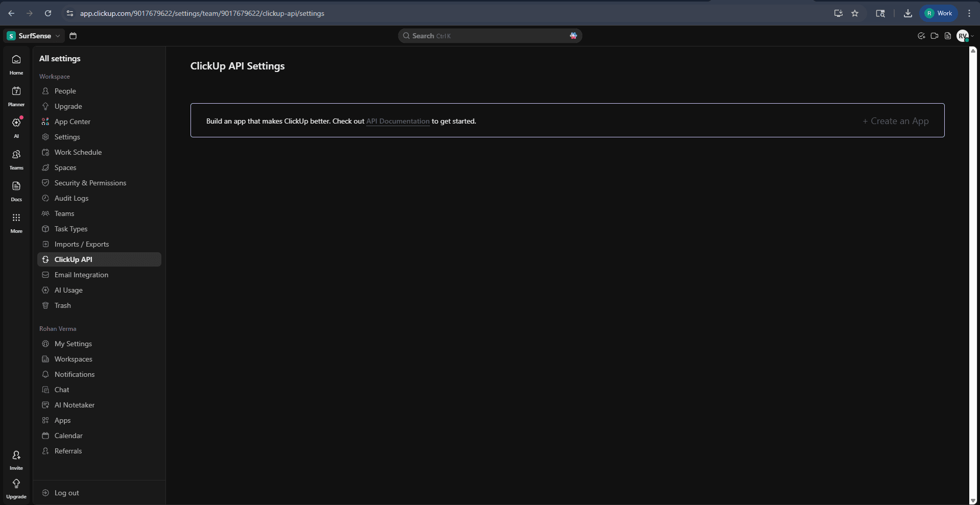Start recording a clip with the video icon
980x505 pixels.
[935, 36]
